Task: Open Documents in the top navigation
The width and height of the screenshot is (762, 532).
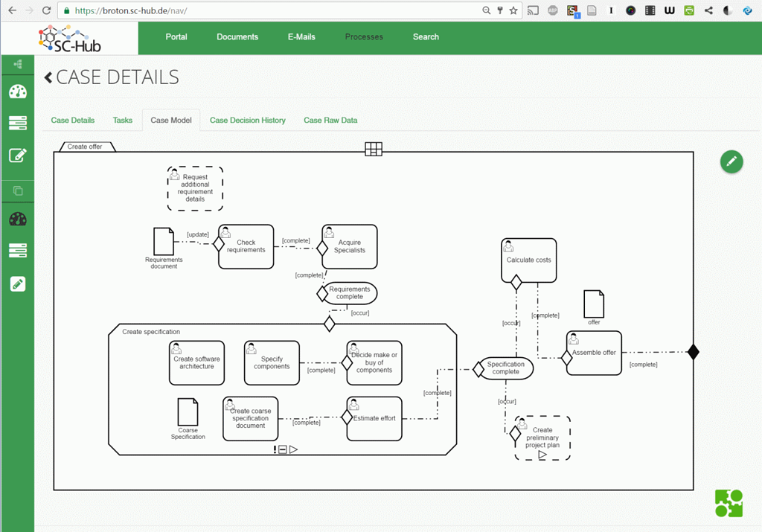Action: click(x=237, y=37)
